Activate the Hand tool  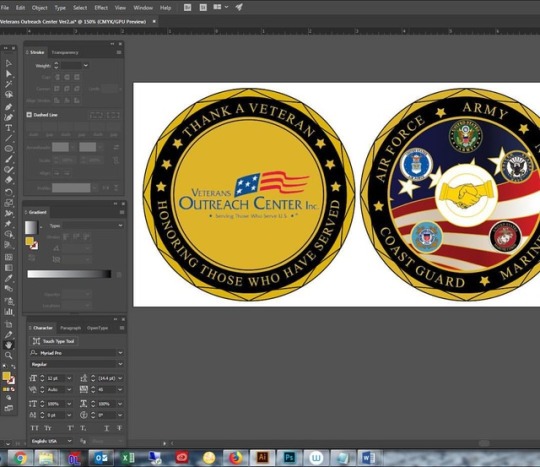[9, 345]
